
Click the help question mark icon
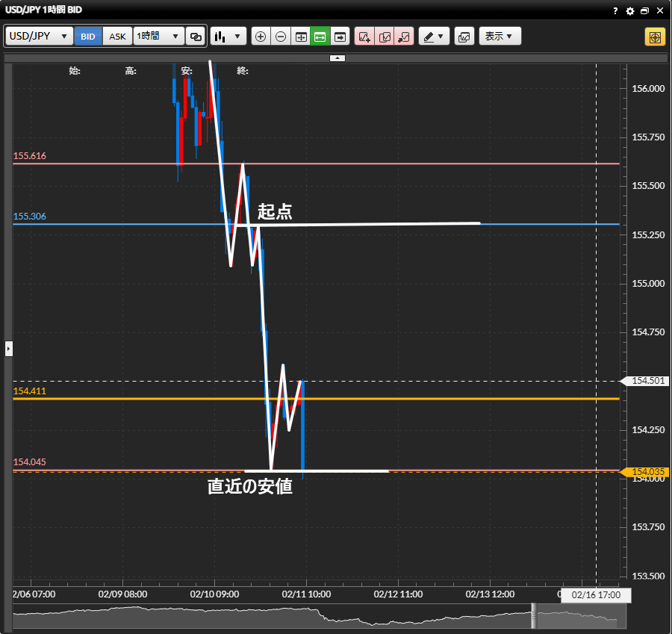[615, 11]
